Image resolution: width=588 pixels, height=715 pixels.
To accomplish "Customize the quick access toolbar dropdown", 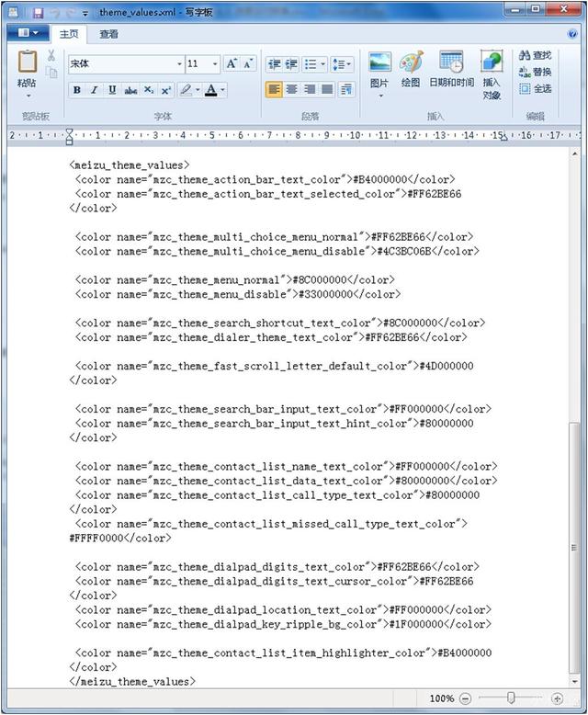I will click(85, 13).
